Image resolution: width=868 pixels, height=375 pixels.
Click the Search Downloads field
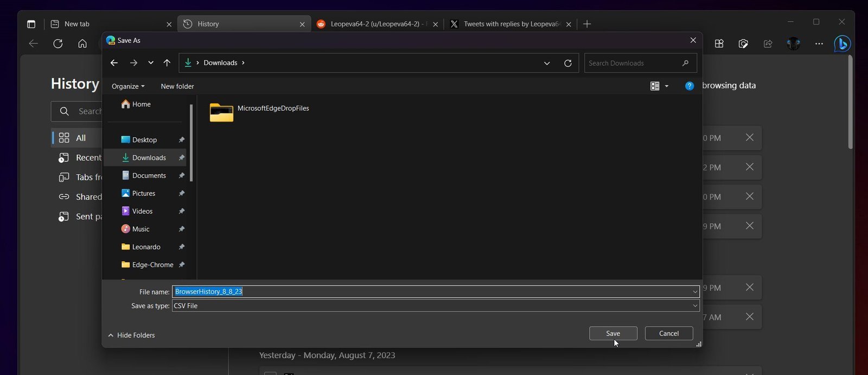(x=640, y=63)
